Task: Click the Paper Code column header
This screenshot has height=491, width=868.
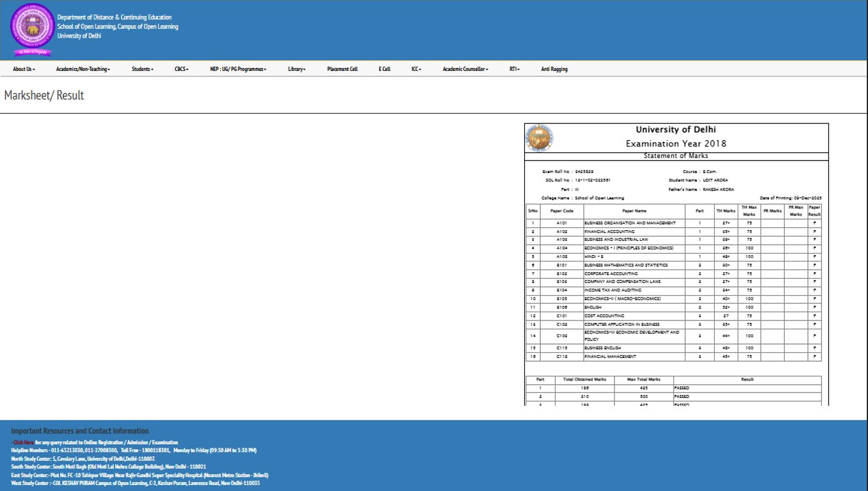Action: [561, 211]
